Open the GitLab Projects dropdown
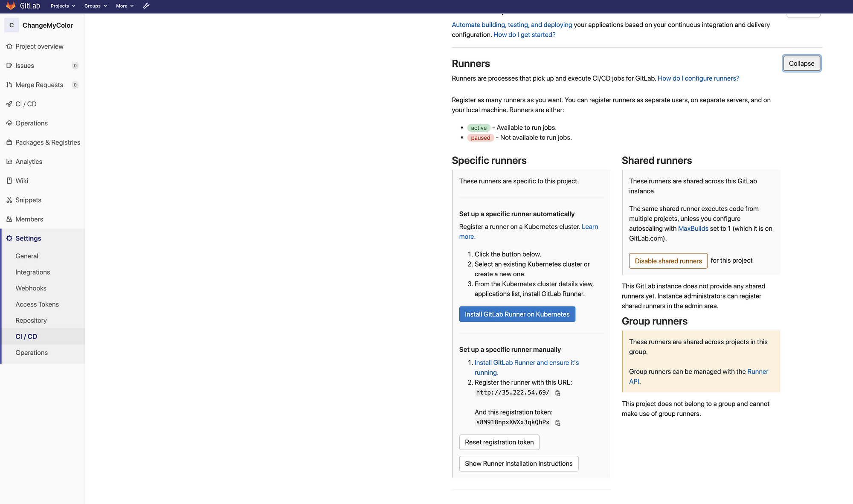The image size is (853, 504). pyautogui.click(x=62, y=6)
